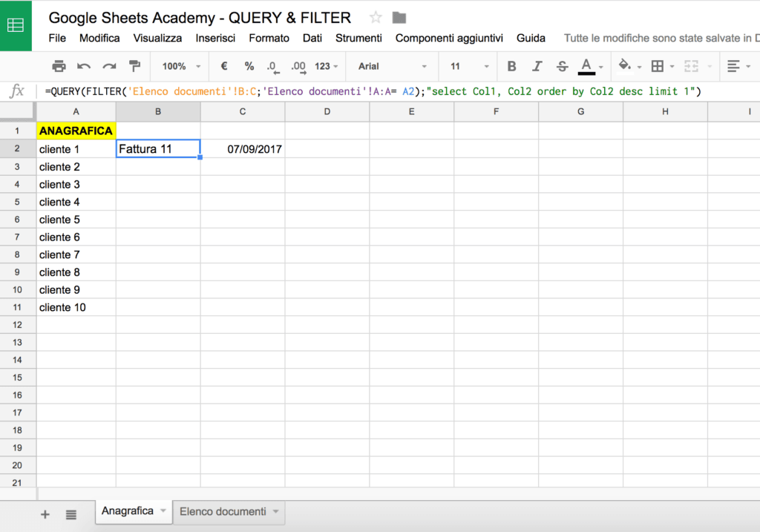
Task: Format as percent
Action: click(249, 66)
